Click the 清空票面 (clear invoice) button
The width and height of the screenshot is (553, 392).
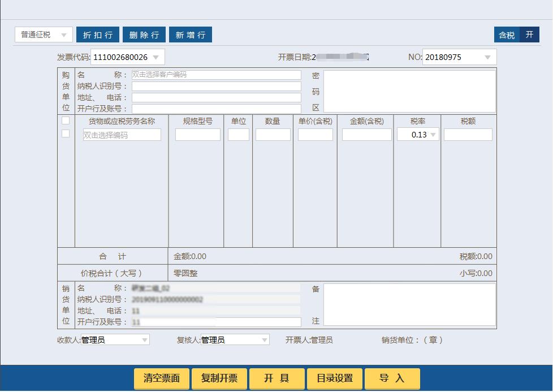pos(161,378)
